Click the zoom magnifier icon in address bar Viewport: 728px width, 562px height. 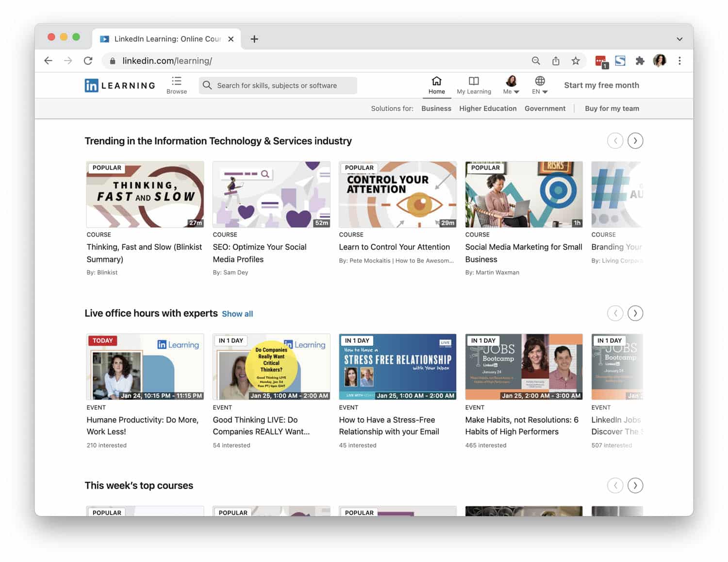tap(536, 61)
